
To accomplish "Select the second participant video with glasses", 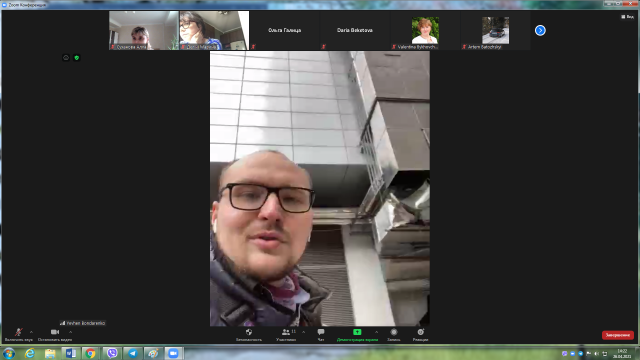I will [x=214, y=30].
